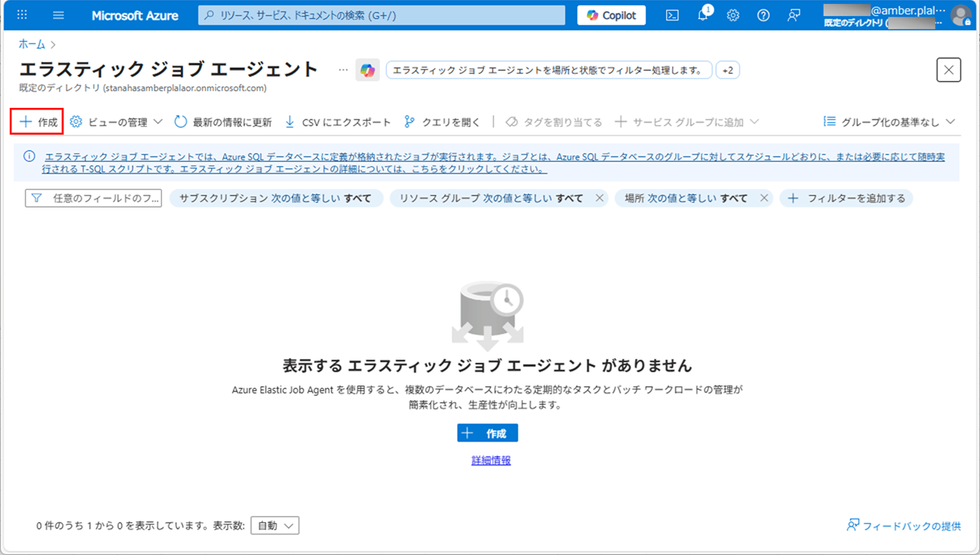Click クエリを開く in toolbar
This screenshot has height=555, width=980.
point(442,122)
